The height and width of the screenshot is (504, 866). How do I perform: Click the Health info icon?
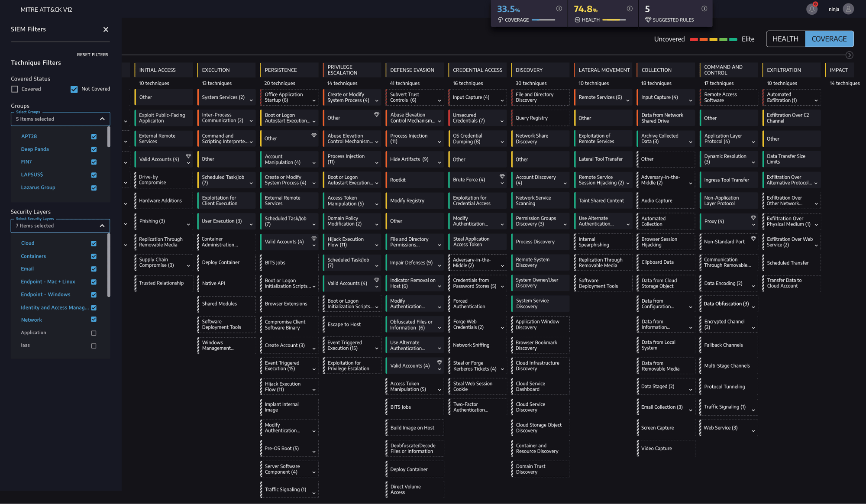[x=630, y=9]
